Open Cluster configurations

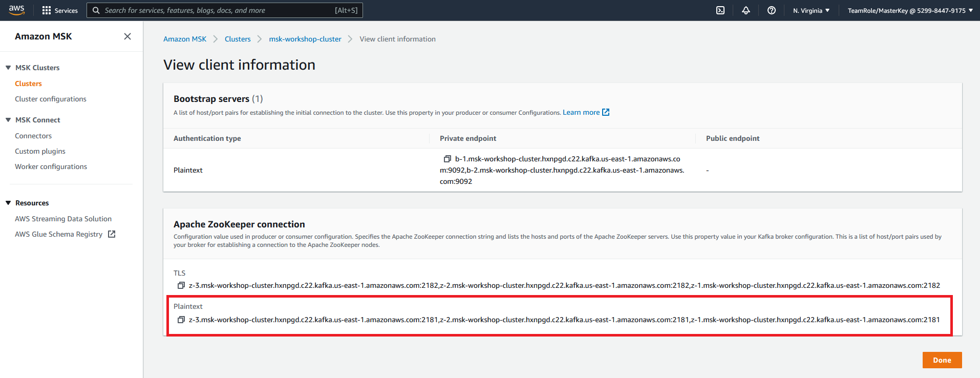[x=51, y=99]
